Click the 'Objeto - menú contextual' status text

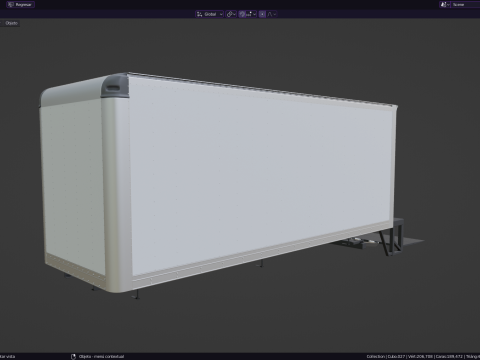click(101, 357)
